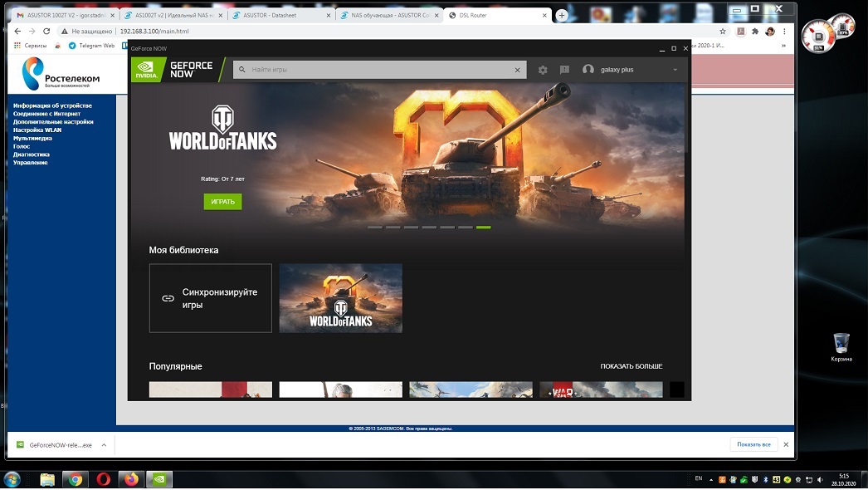Open Диагностика router menu item
Viewport: 868px width, 490px height.
pyautogui.click(x=32, y=154)
